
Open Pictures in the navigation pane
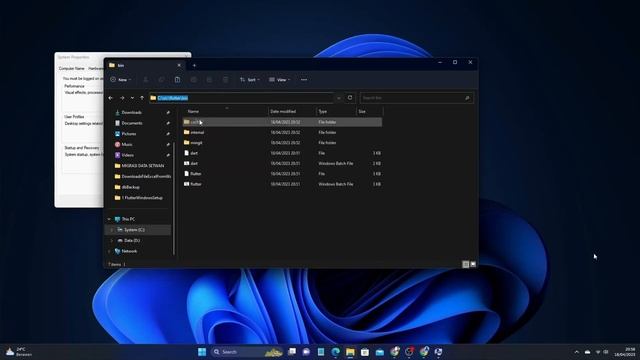(x=129, y=133)
